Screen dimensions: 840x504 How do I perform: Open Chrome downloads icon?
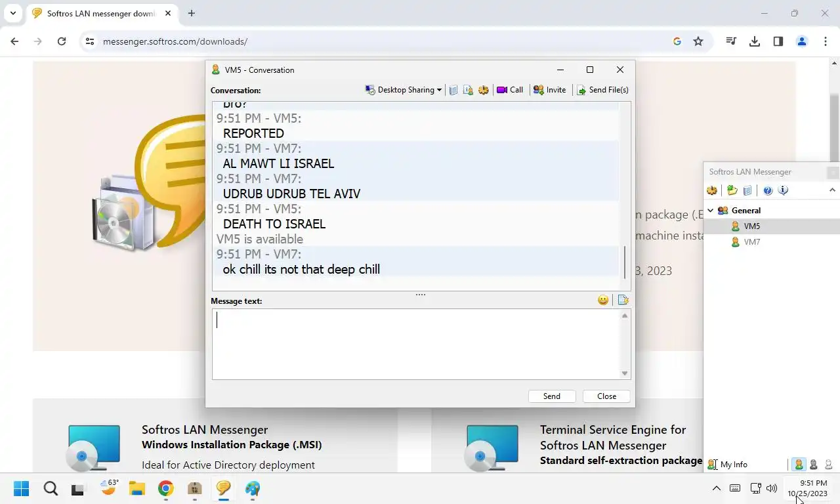[755, 41]
